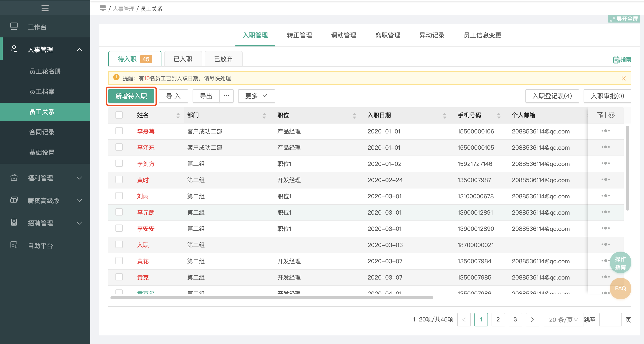This screenshot has width=644, height=344.
Task: Switch to 异动记录 tab
Action: pos(432,35)
